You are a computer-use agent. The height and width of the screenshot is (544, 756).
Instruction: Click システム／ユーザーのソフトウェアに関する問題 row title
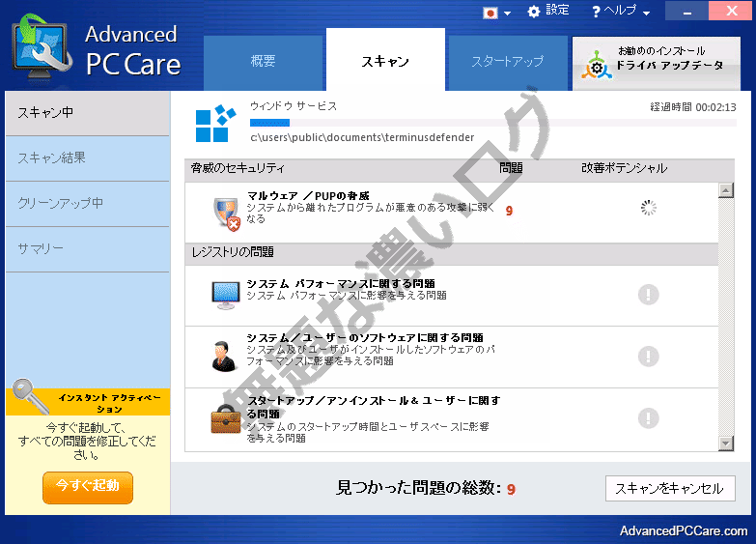click(365, 337)
